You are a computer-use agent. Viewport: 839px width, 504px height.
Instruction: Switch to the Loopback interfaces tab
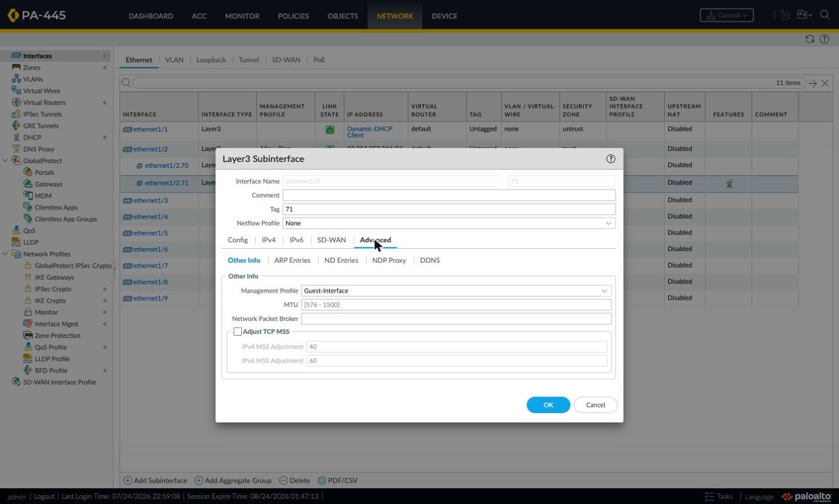211,60
